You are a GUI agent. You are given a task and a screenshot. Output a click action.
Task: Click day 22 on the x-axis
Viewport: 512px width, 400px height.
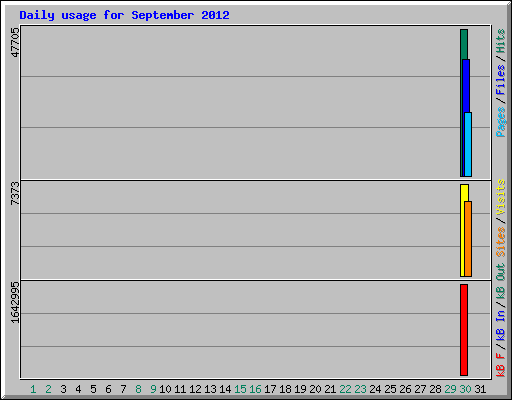click(x=345, y=389)
